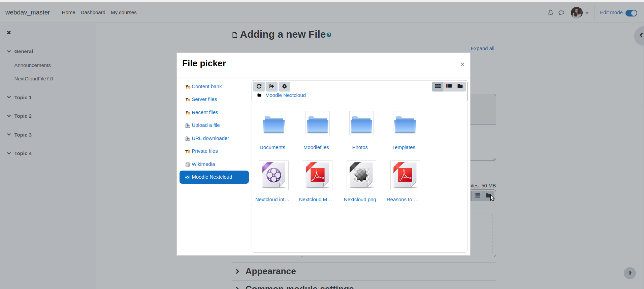Click the Nextcloud int… file name label
Image resolution: width=644 pixels, height=289 pixels.
(272, 200)
